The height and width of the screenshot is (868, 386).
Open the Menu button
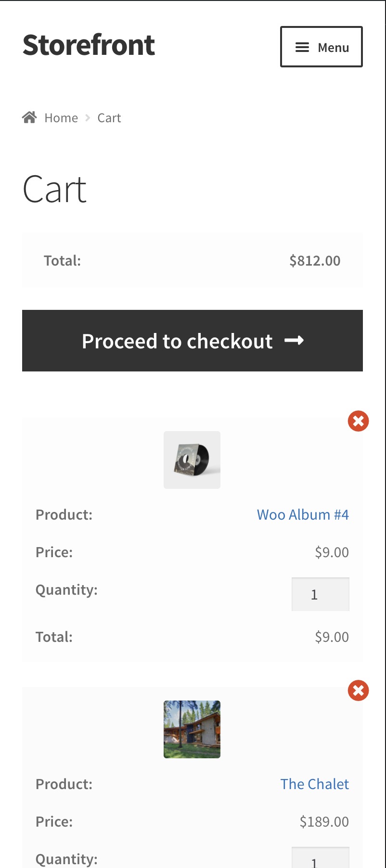point(321,47)
